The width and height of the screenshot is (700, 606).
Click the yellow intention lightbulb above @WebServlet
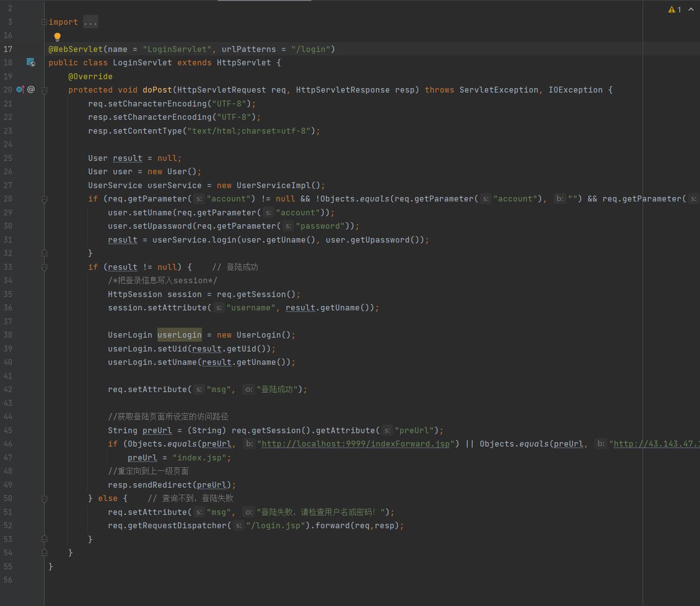57,37
